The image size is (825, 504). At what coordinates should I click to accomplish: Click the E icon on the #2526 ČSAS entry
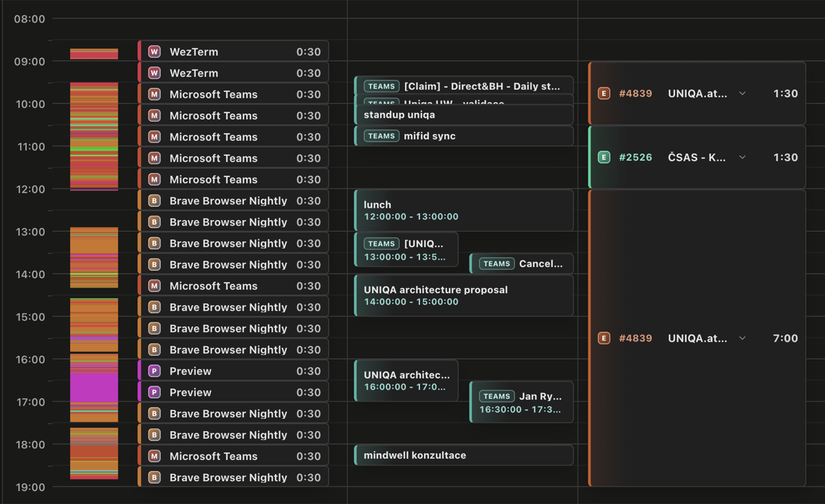[604, 157]
